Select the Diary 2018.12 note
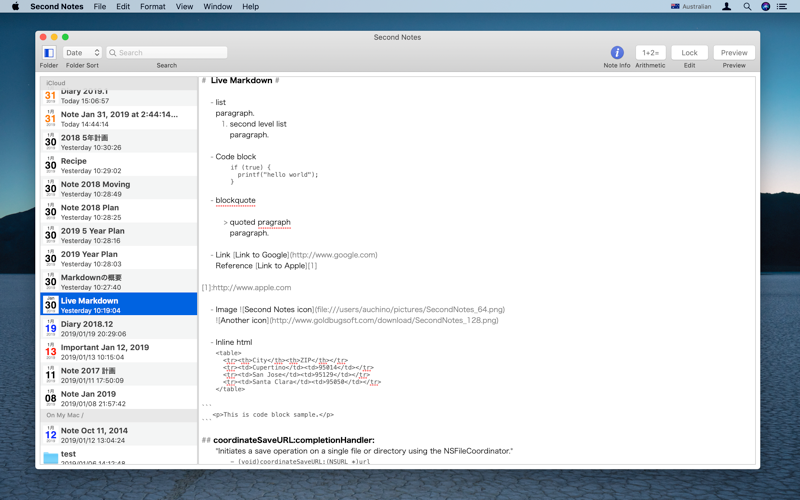800x500 pixels. point(119,328)
